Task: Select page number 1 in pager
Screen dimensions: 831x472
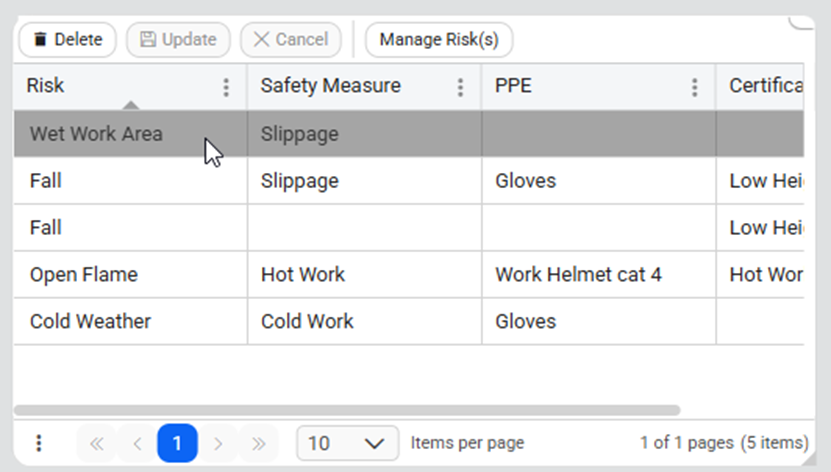Action: pyautogui.click(x=177, y=443)
